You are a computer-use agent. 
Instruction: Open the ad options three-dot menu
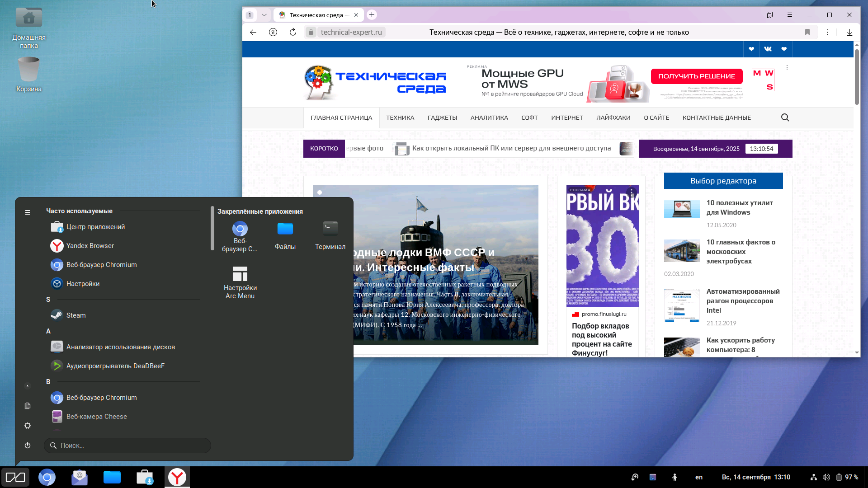click(x=787, y=67)
